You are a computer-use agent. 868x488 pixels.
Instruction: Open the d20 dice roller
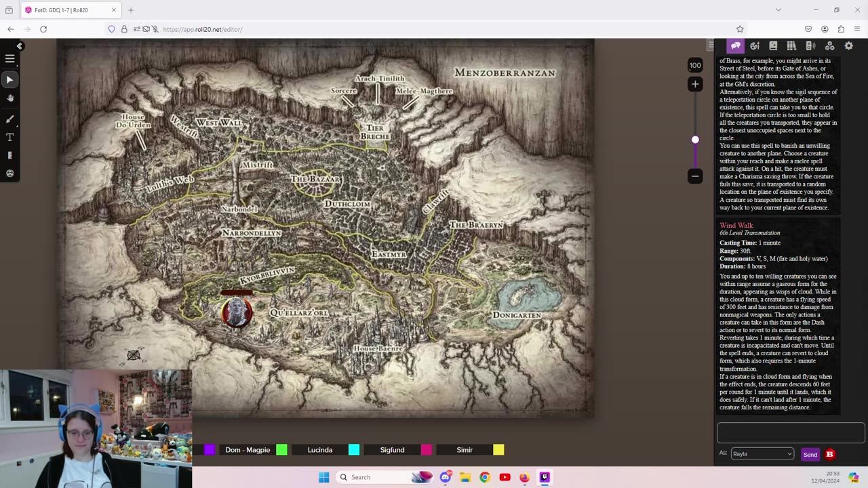click(x=9, y=174)
